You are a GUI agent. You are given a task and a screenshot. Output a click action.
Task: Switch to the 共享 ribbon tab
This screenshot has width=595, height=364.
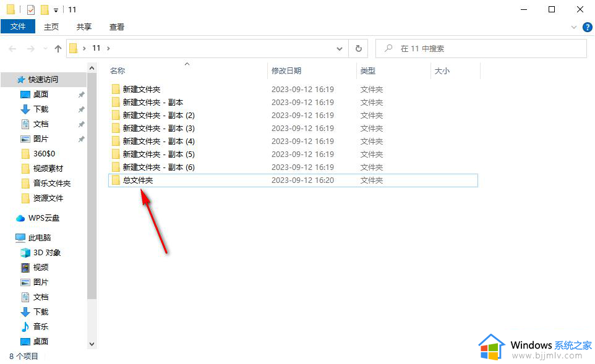pyautogui.click(x=84, y=27)
